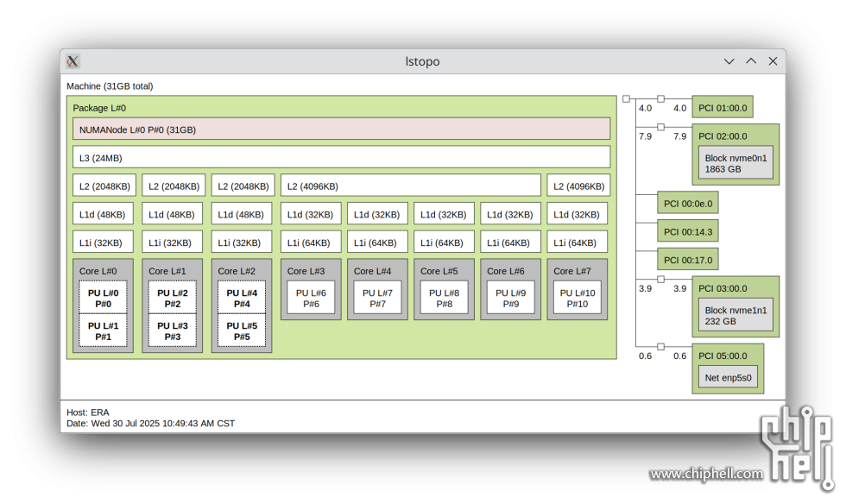Select the Core L#2 label

tap(237, 271)
